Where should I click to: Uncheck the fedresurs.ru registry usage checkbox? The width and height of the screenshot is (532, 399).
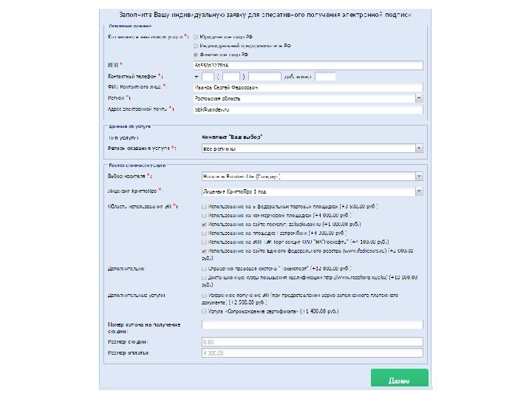click(203, 250)
